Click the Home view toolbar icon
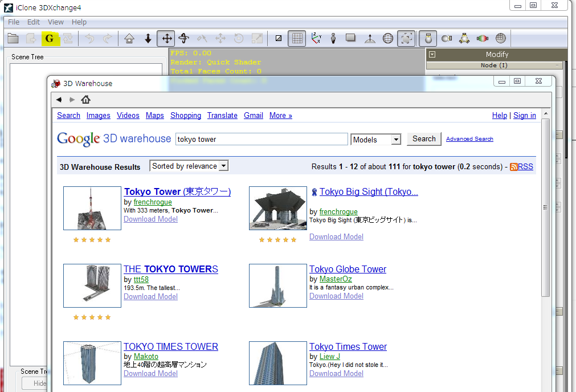This screenshot has width=576, height=392. click(x=129, y=38)
